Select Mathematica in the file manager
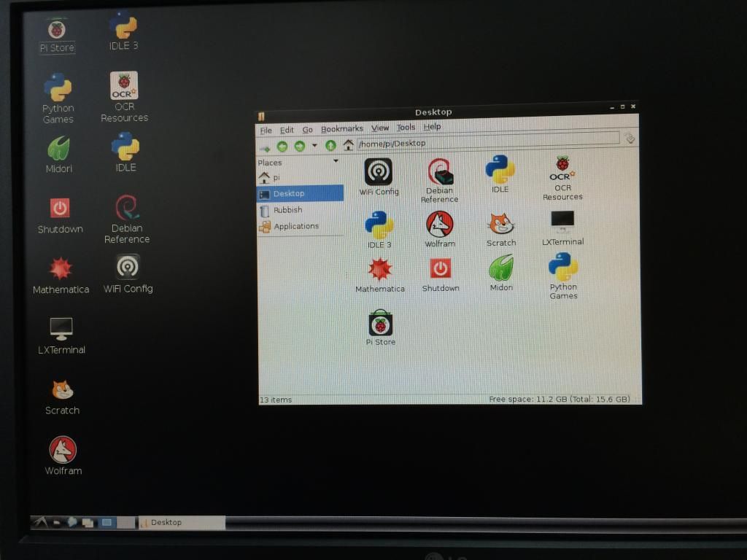This screenshot has width=747, height=560. (x=379, y=275)
